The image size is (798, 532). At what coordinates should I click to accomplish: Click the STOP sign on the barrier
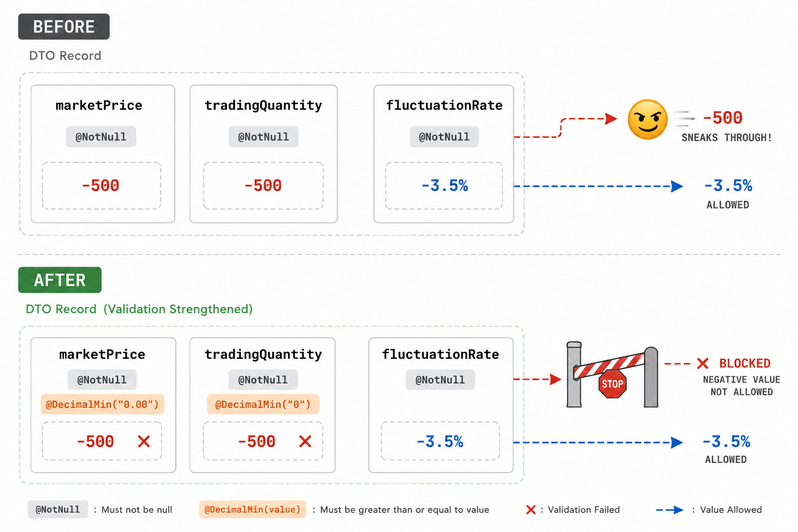tap(613, 384)
